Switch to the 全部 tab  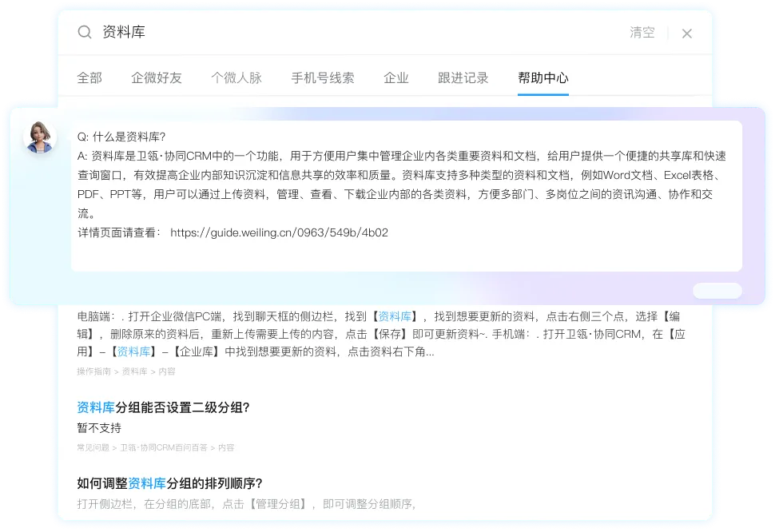89,77
